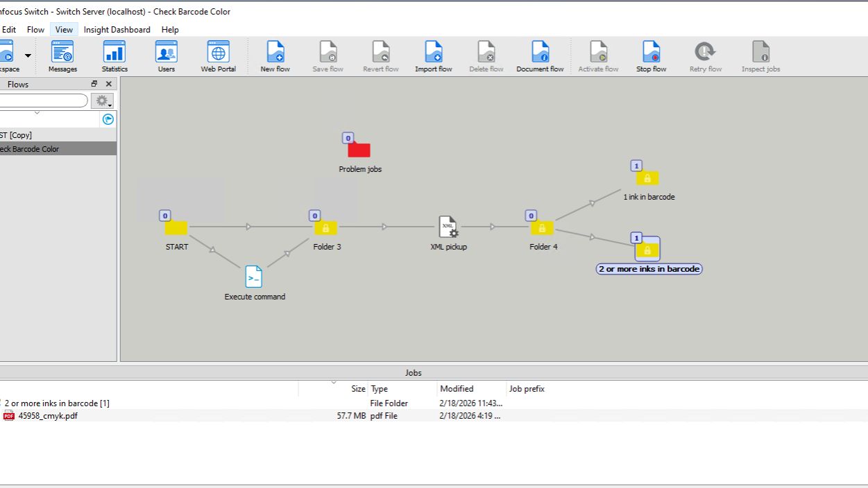This screenshot has width=868, height=488.
Task: Click the flows filter flag icon
Action: click(x=108, y=119)
